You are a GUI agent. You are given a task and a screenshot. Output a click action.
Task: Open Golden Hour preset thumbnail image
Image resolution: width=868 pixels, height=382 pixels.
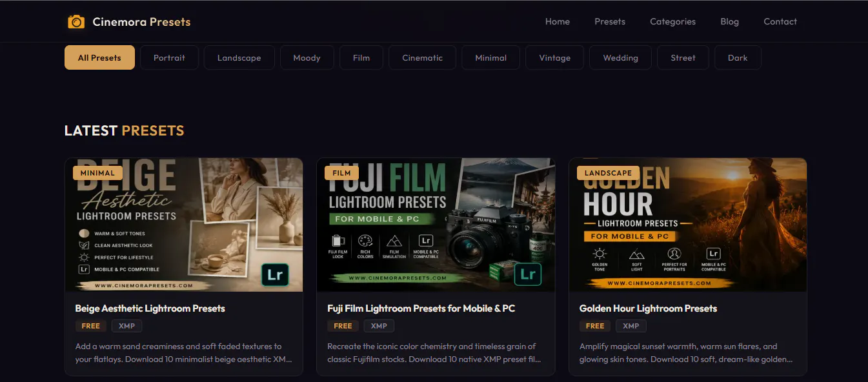coord(688,225)
